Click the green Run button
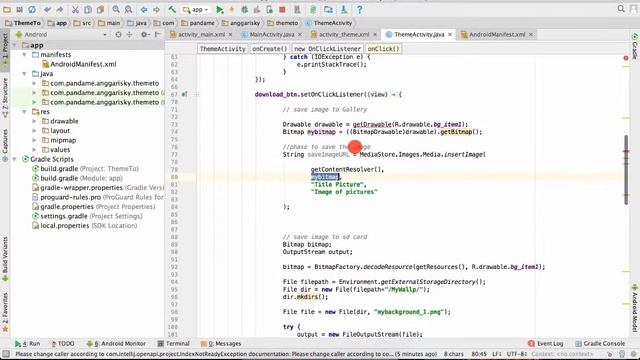 point(220,9)
